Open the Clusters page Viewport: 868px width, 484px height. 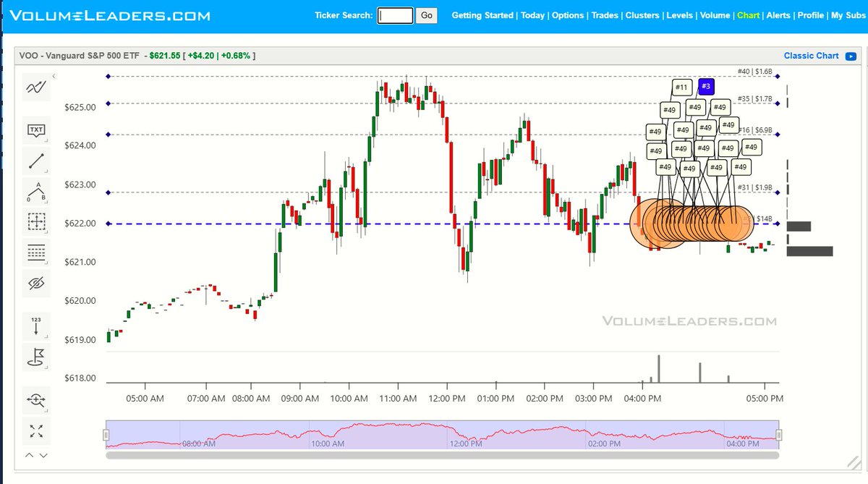click(x=642, y=14)
